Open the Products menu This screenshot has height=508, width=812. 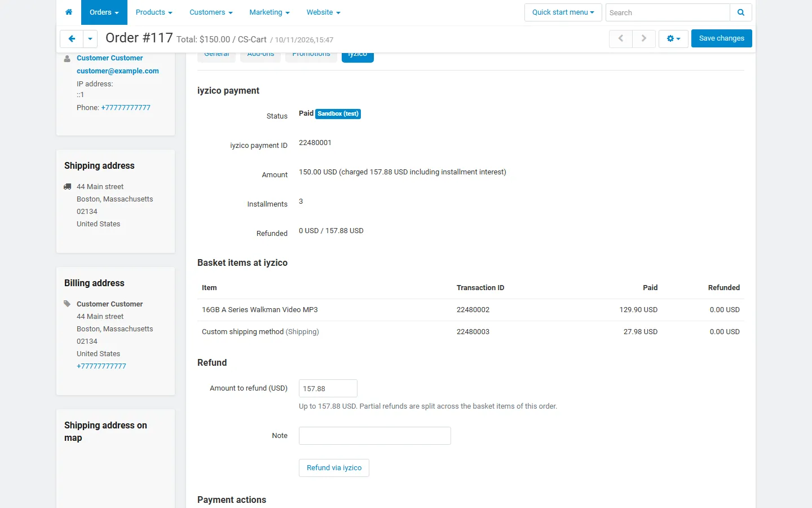[154, 12]
